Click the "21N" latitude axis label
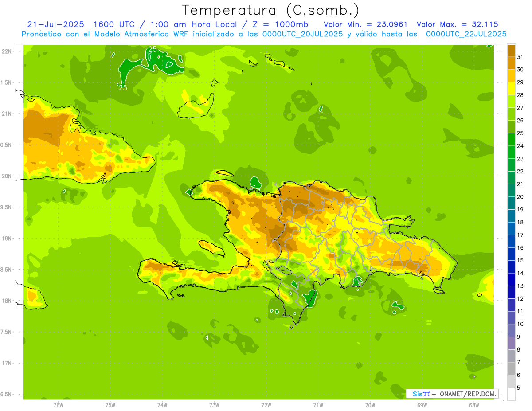The height and width of the screenshot is (411, 532). tap(7, 114)
